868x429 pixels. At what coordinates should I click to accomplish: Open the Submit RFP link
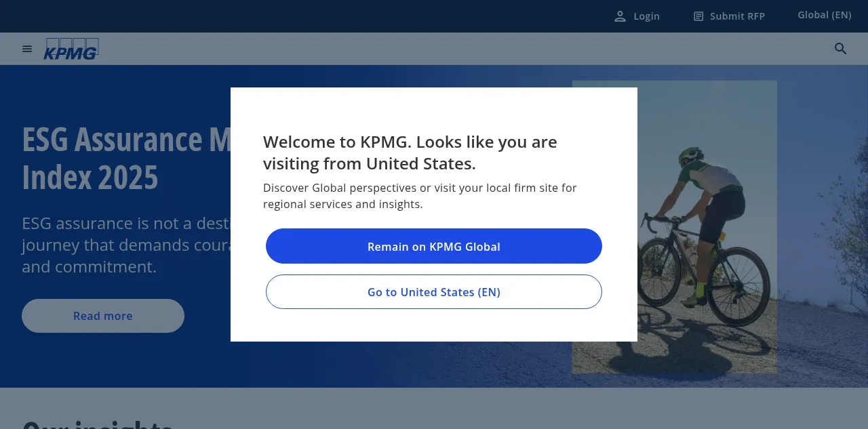(729, 16)
